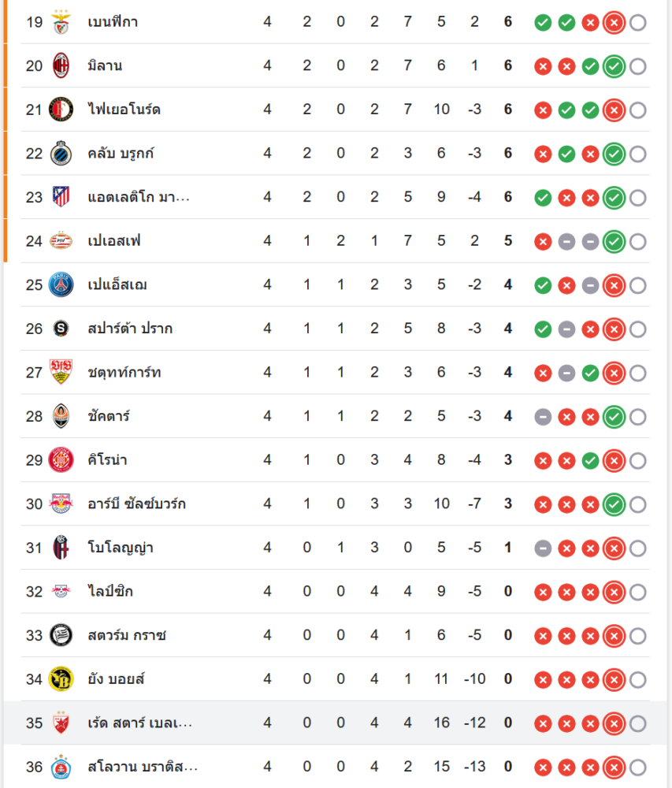
Task: Click the AC Milan club logo
Action: tap(61, 66)
